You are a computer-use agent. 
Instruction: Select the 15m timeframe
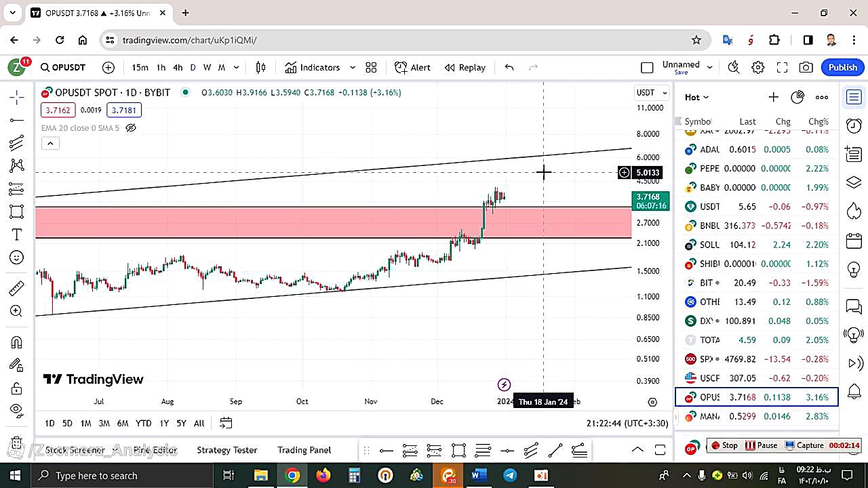(x=140, y=67)
